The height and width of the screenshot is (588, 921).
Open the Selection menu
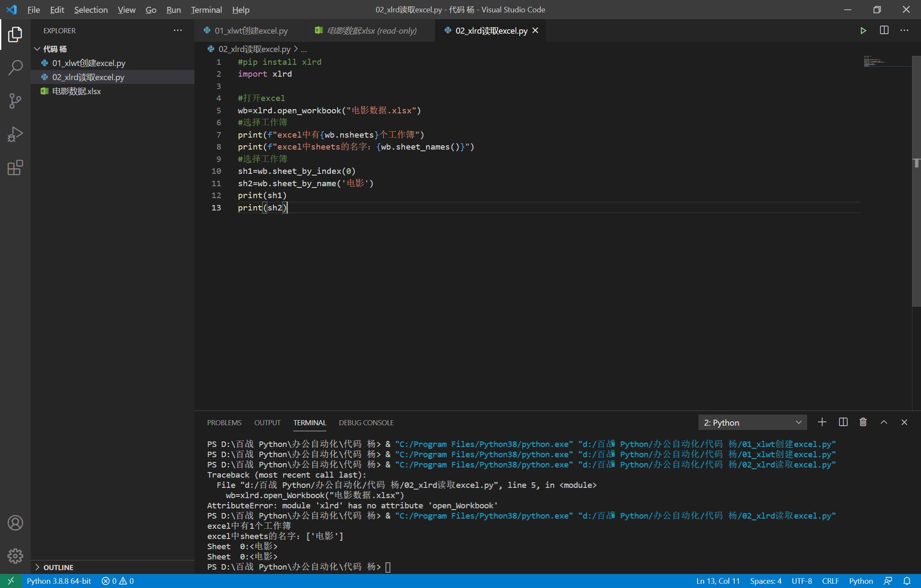tap(91, 9)
